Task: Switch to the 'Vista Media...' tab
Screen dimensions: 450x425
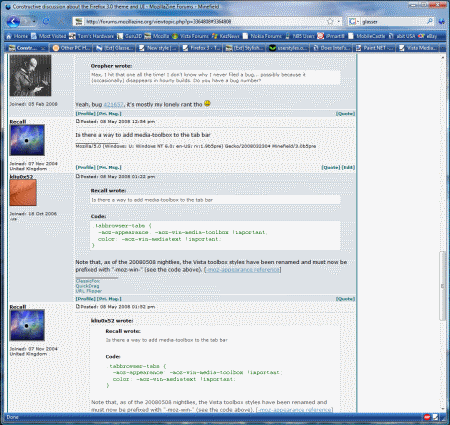Action: (417, 48)
